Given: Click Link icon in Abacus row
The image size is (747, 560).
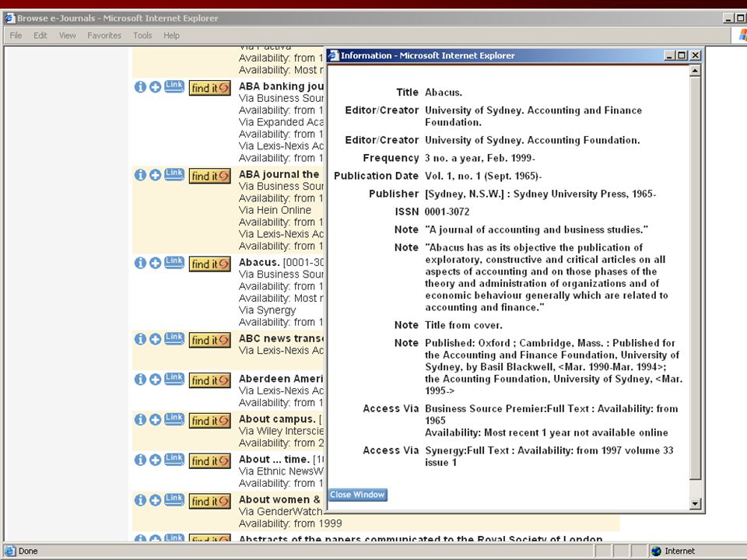Looking at the screenshot, I should click(x=174, y=262).
